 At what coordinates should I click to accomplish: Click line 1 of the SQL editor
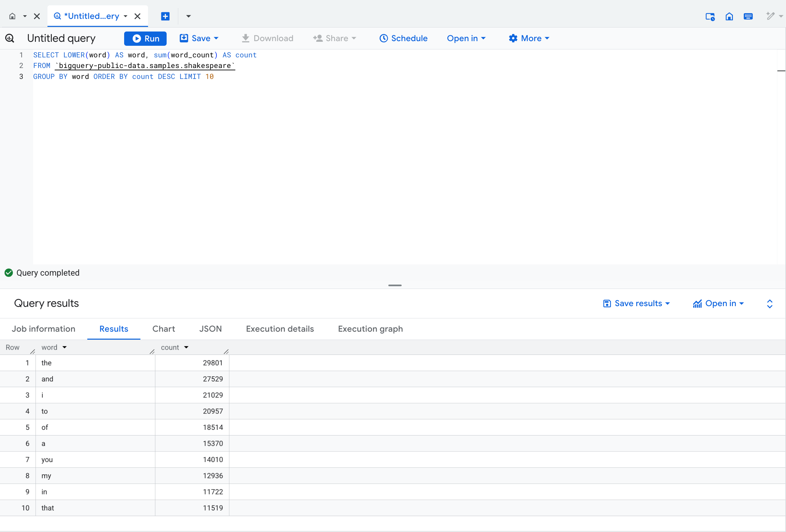click(x=145, y=55)
